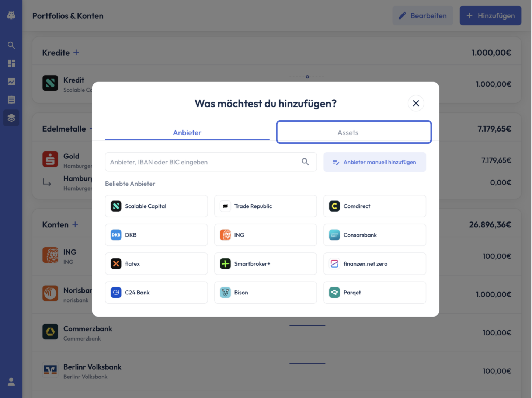Click the Konten total 26.896,36€
532x398 pixels.
pyautogui.click(x=490, y=224)
